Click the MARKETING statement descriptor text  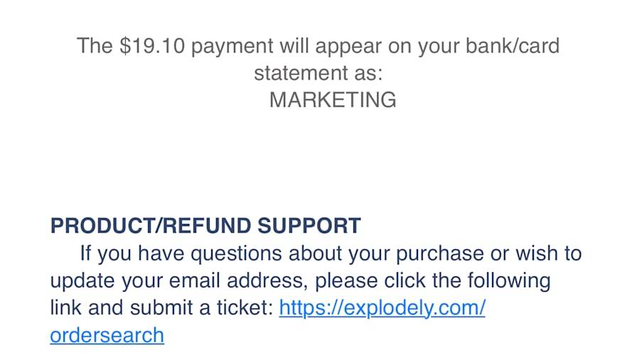click(333, 100)
